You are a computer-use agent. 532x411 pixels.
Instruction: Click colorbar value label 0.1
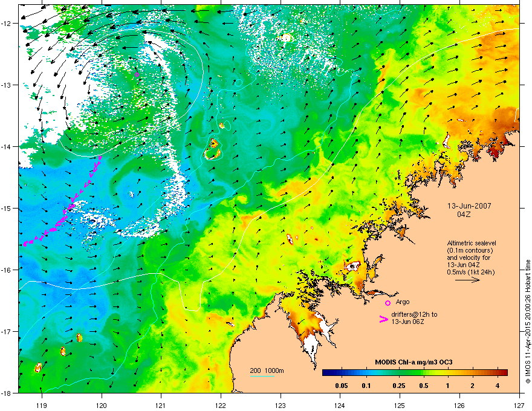tap(366, 386)
